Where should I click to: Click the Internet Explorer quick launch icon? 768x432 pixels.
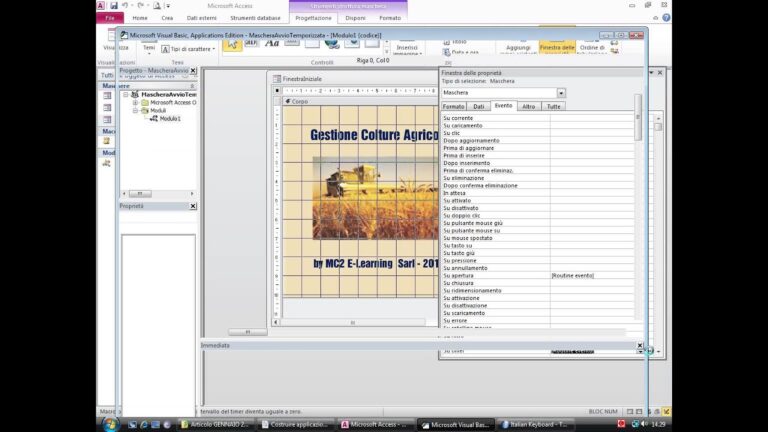tap(144, 425)
